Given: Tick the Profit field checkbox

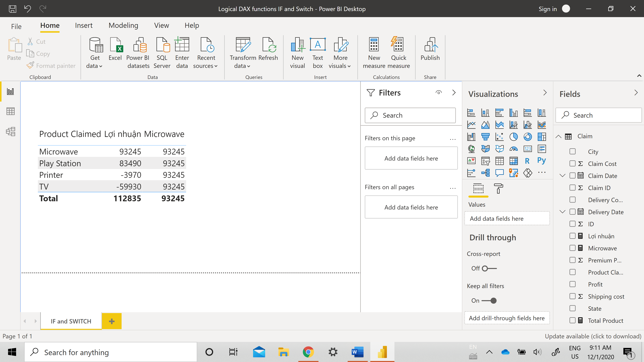Looking at the screenshot, I should pos(573,284).
